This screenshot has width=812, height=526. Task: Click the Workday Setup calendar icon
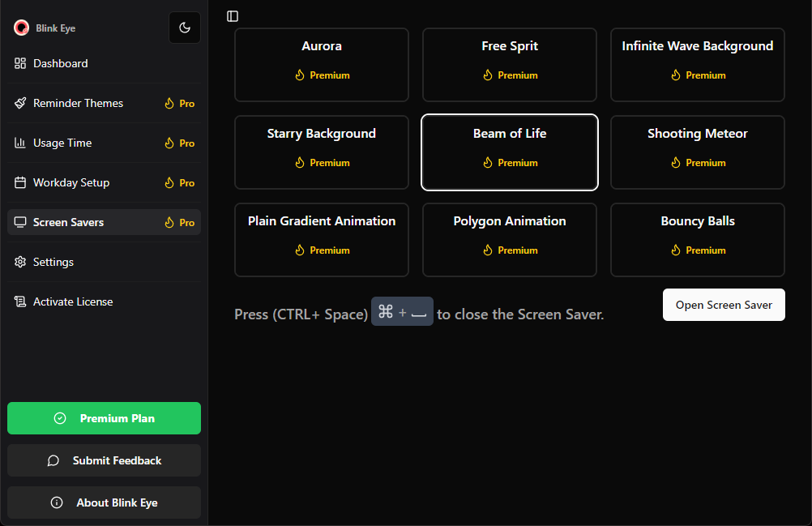[x=20, y=182]
